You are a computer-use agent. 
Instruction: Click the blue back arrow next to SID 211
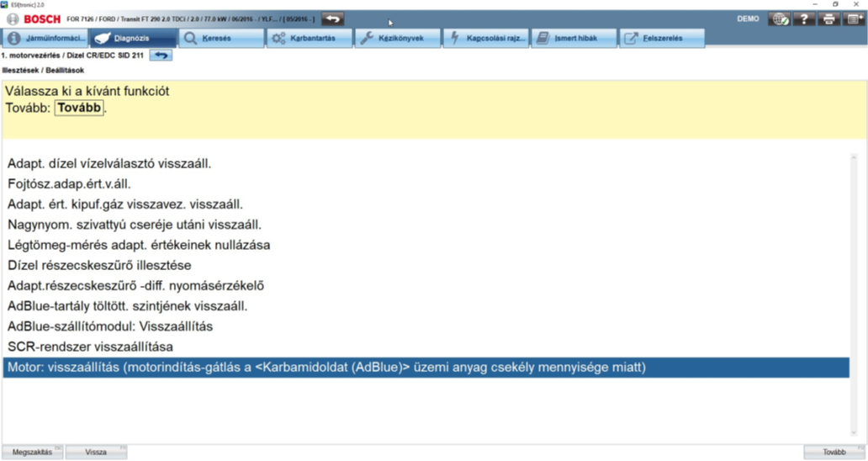click(x=161, y=56)
